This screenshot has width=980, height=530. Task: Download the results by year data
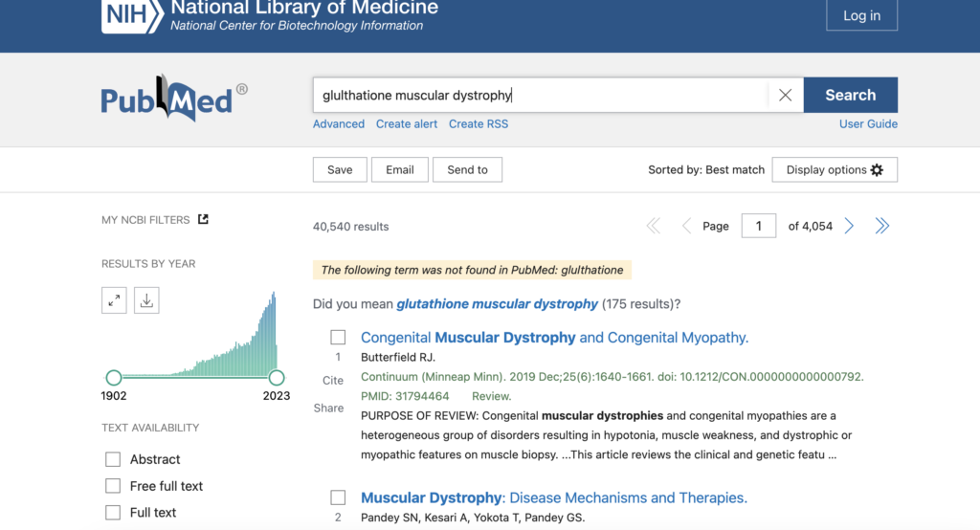(146, 300)
